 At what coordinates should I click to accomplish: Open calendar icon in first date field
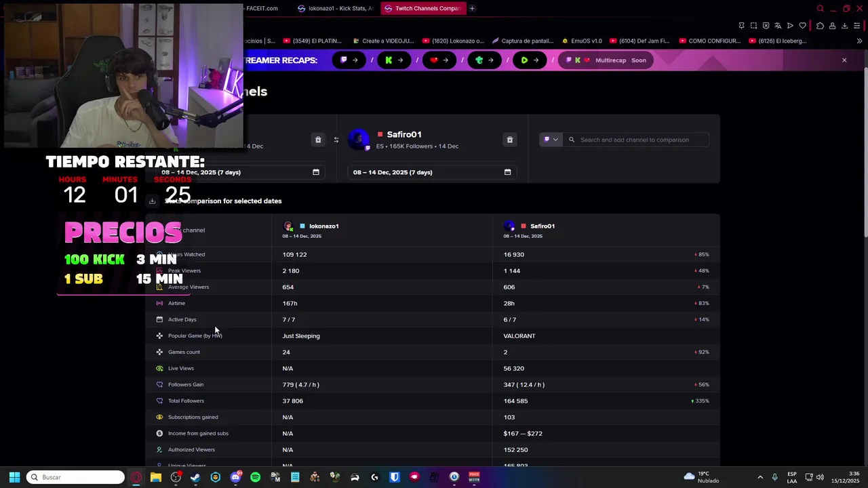coord(315,172)
